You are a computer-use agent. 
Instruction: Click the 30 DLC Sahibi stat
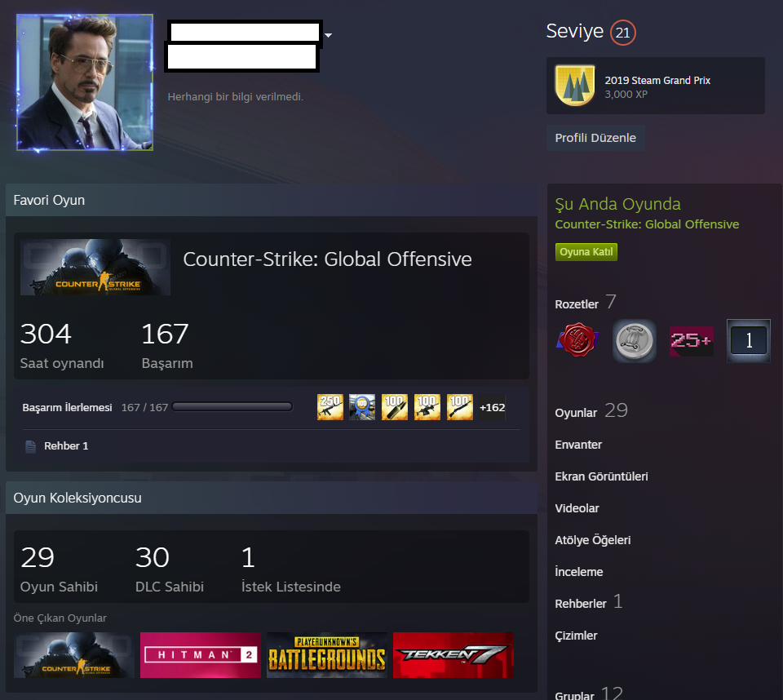click(x=170, y=569)
